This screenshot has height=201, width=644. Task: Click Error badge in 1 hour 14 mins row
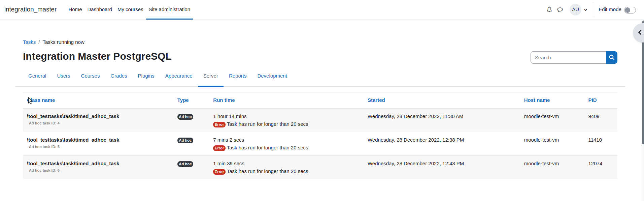point(219,124)
